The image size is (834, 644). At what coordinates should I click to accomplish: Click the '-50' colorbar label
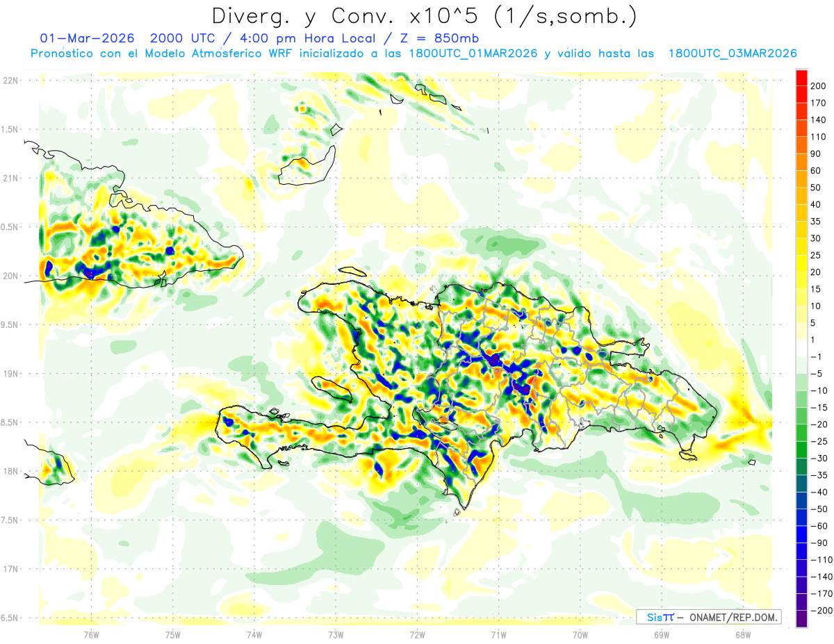(819, 509)
